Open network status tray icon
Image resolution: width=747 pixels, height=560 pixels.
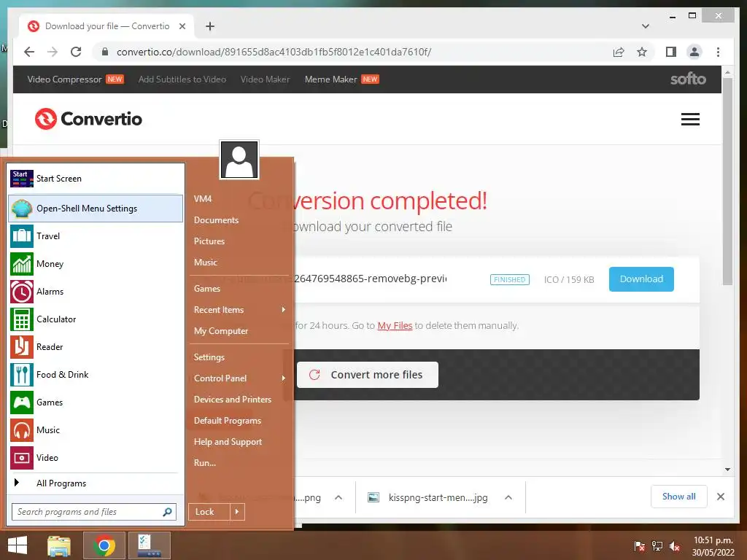click(657, 546)
